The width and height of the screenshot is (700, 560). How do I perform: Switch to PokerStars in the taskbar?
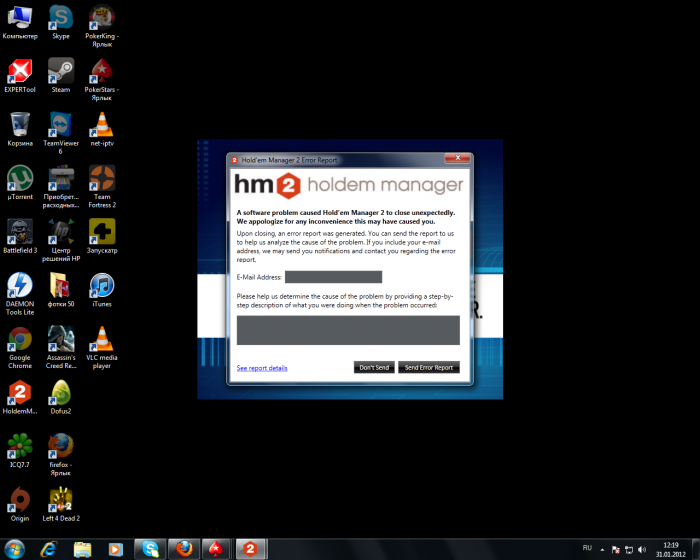217,549
